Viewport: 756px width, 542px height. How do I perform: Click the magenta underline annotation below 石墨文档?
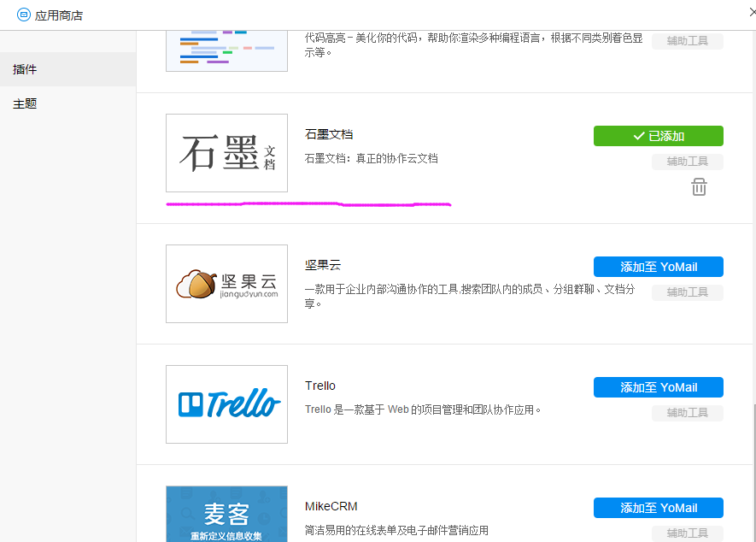tap(308, 204)
